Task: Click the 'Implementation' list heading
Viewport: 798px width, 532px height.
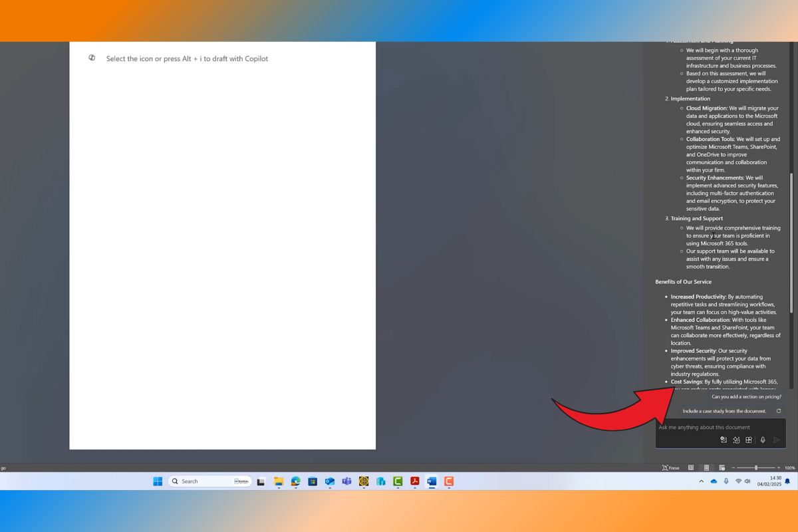Action: click(x=690, y=99)
